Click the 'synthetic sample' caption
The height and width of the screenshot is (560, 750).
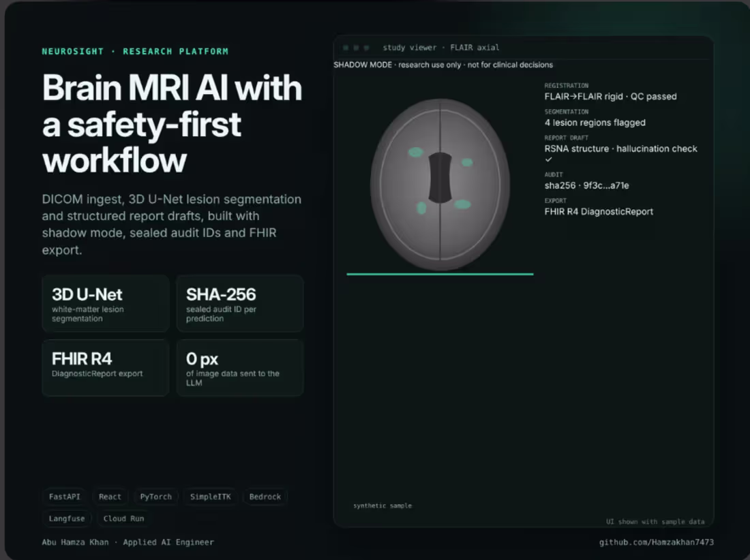point(382,505)
